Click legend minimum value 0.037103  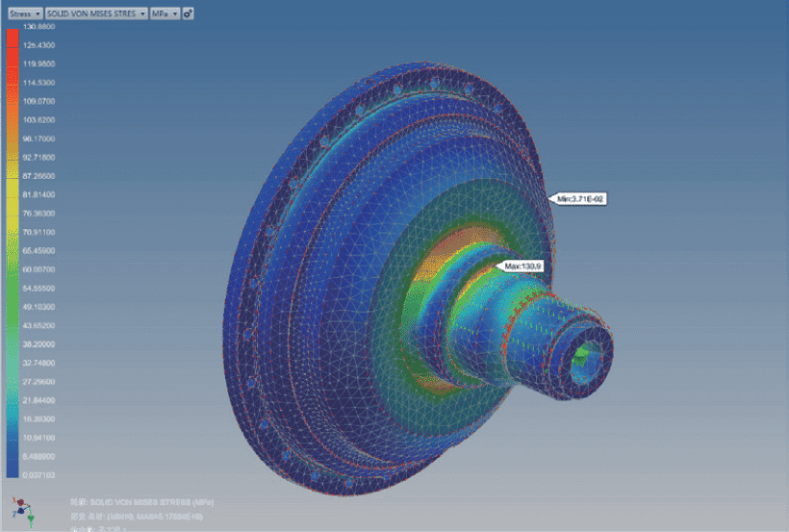[x=38, y=475]
